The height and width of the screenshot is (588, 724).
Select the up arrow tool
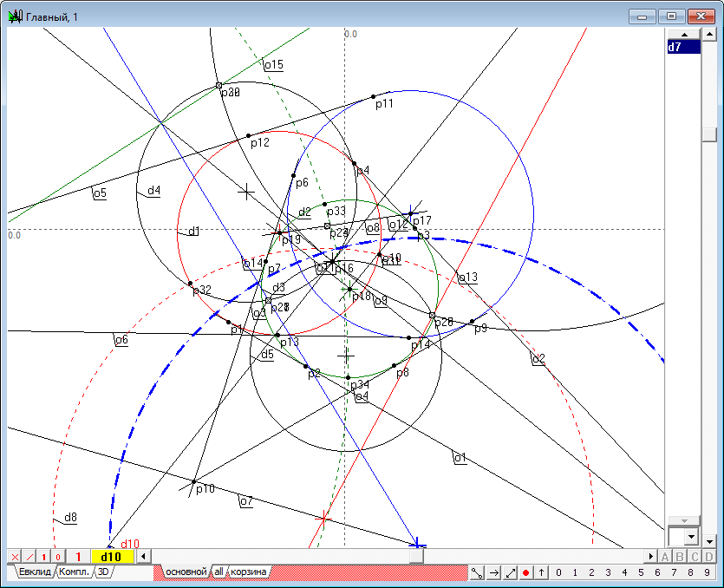[541, 572]
